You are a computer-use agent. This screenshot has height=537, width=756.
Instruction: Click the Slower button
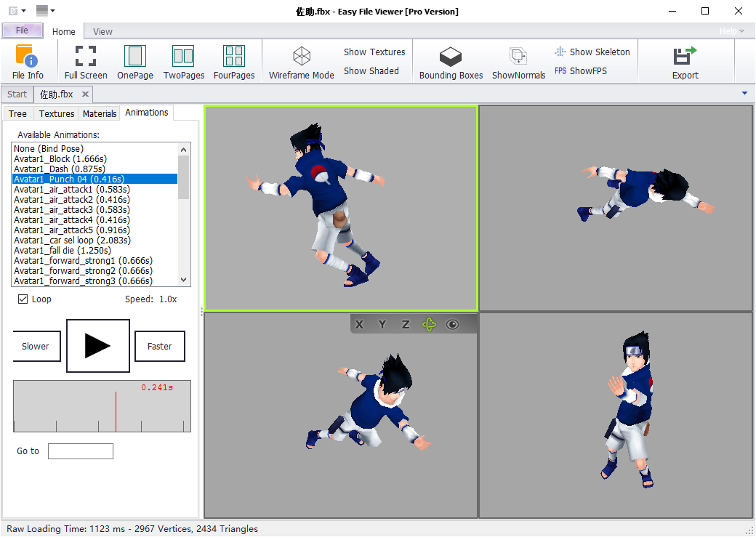tap(36, 346)
